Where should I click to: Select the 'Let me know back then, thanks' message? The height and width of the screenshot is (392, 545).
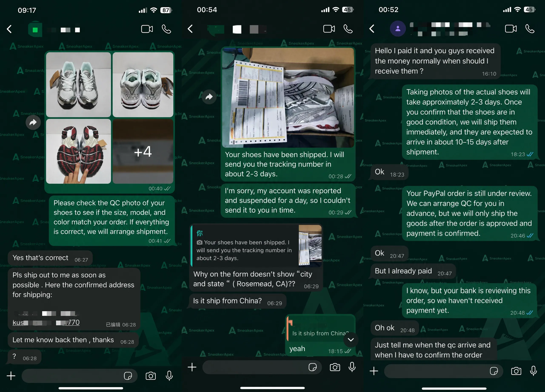click(x=73, y=340)
